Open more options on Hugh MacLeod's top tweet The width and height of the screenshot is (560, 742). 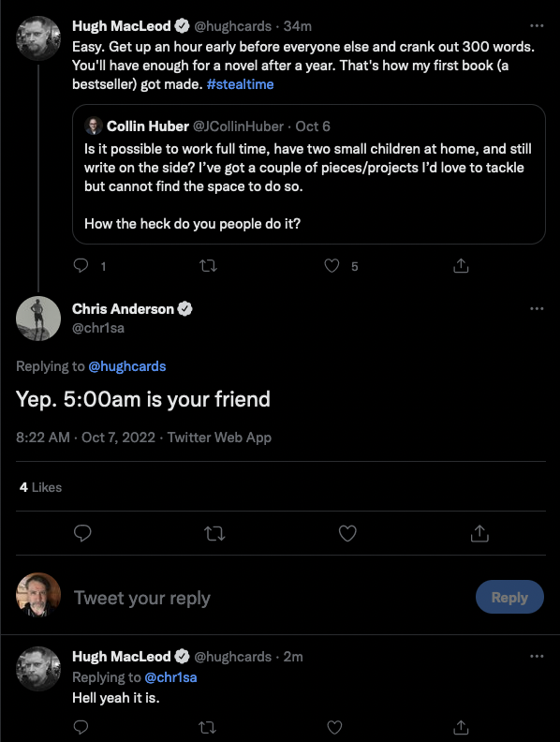(x=537, y=25)
